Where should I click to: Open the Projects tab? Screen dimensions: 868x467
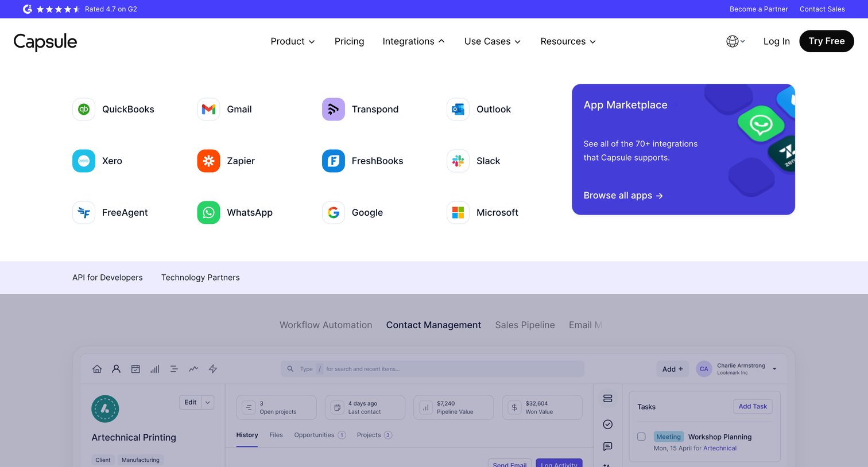[x=374, y=435]
